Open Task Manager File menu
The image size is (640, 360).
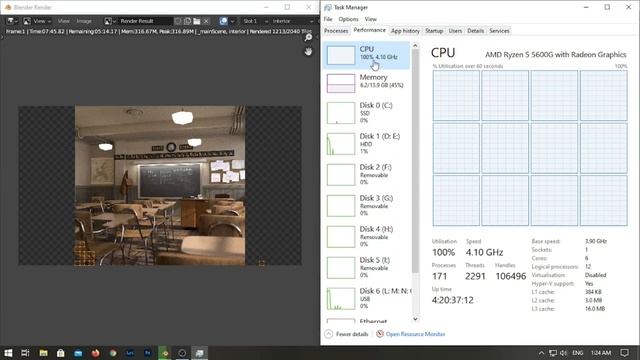click(x=328, y=19)
